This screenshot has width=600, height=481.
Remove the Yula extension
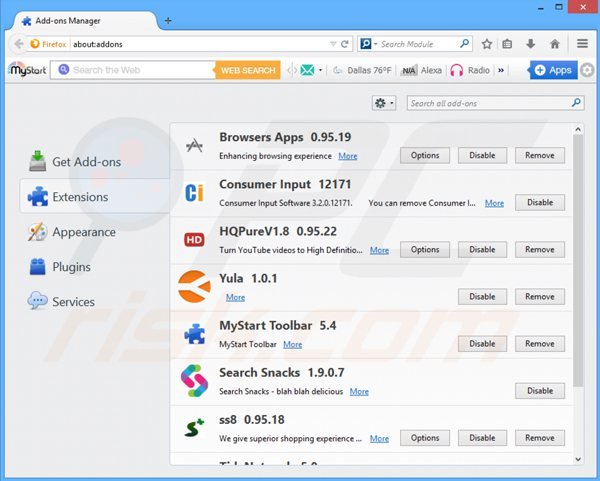click(x=540, y=297)
